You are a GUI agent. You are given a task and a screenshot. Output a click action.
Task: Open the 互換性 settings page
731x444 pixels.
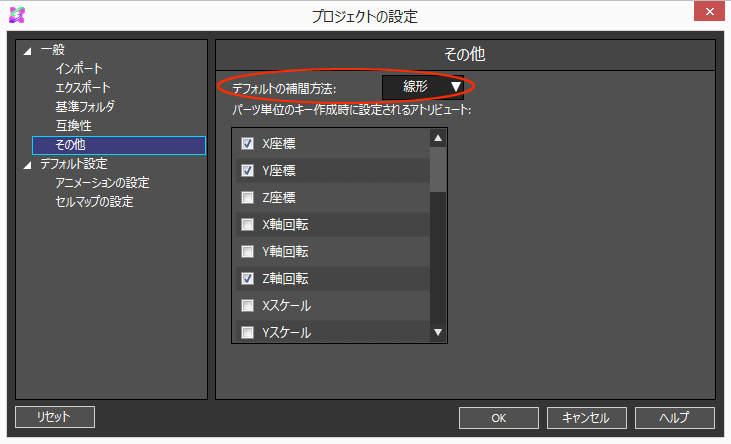pos(74,125)
